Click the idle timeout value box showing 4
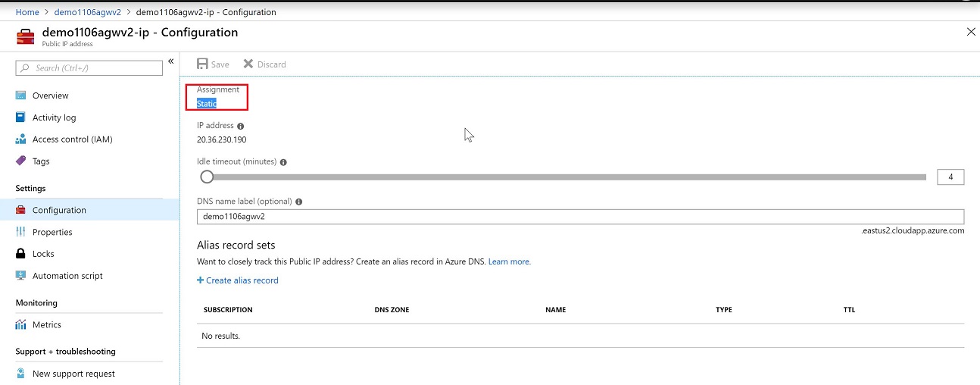Viewport: 980px width, 385px height. (950, 177)
